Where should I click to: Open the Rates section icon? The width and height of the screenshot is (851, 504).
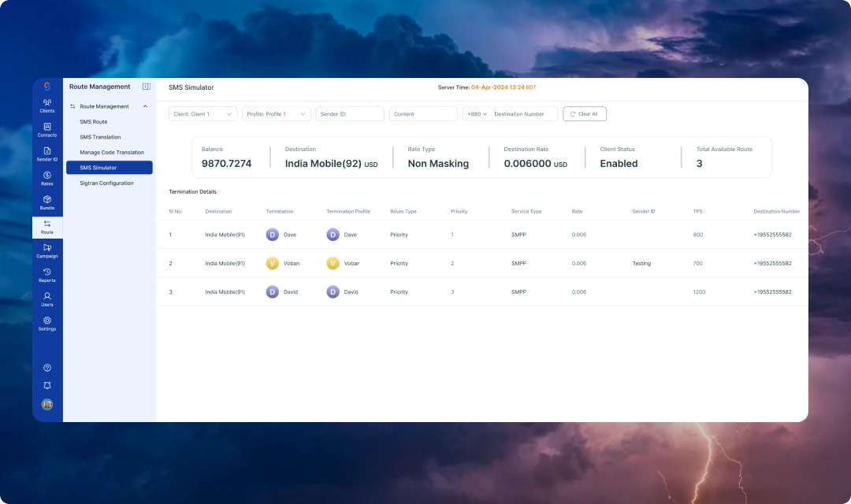click(47, 178)
